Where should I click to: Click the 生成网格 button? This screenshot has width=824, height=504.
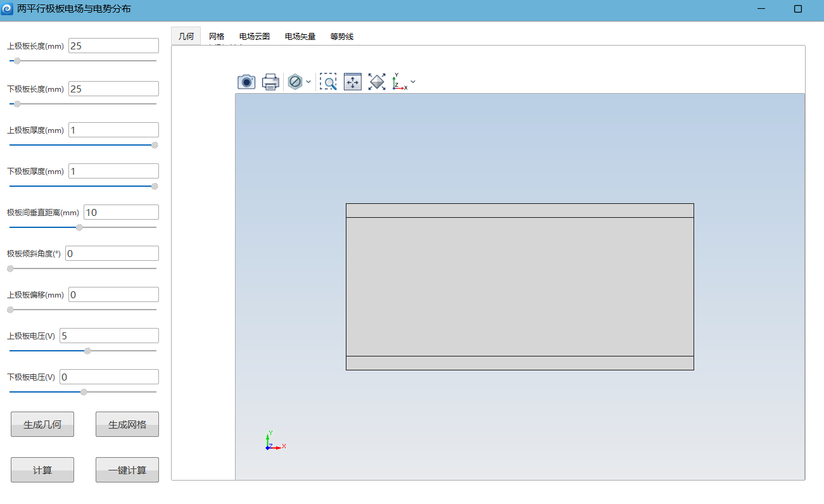[x=127, y=424]
